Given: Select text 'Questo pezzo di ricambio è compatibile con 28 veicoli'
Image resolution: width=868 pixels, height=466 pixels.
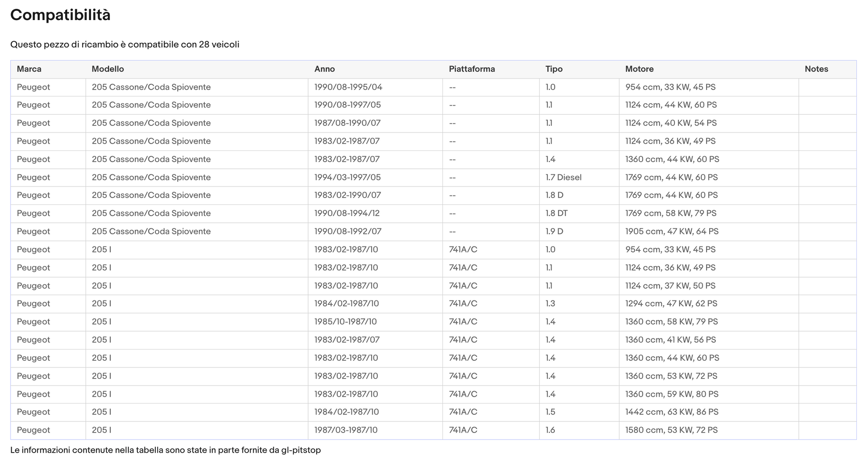Looking at the screenshot, I should tap(125, 45).
